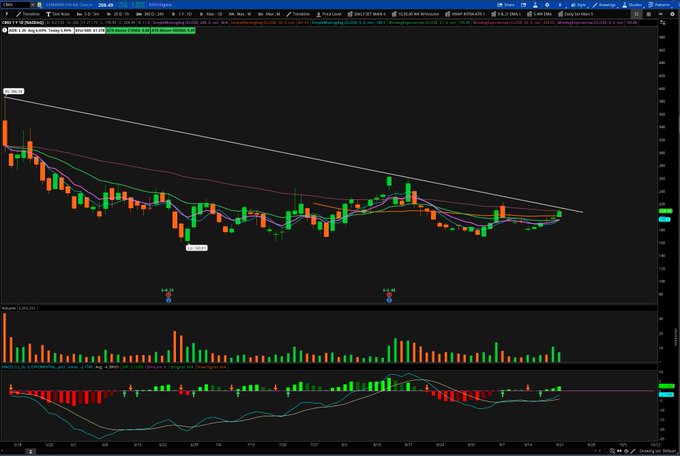Click the Lo price bubble below candles
Viewport: 680px width, 456px height.
tap(197, 248)
